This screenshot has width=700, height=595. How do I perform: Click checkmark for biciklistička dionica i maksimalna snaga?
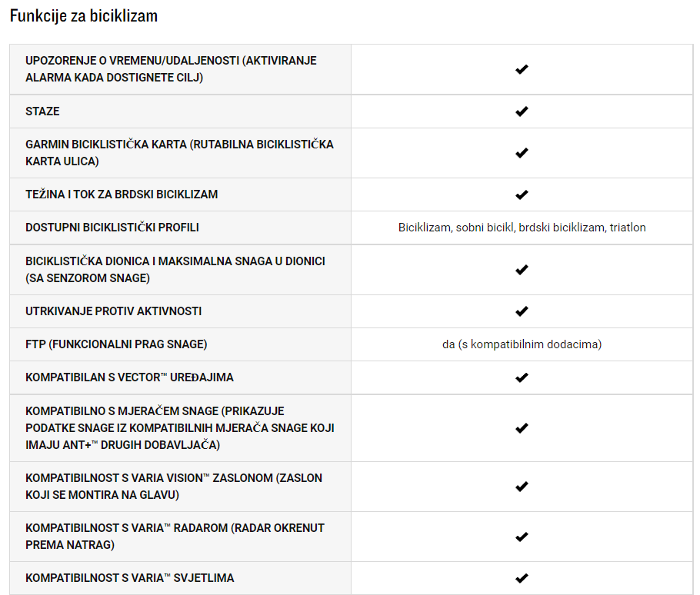pos(522,270)
